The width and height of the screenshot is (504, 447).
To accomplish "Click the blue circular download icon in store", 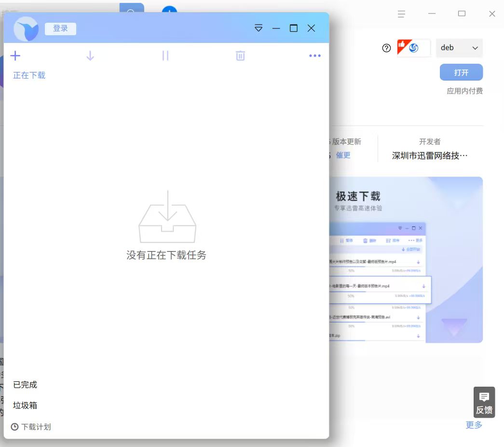I will (169, 9).
